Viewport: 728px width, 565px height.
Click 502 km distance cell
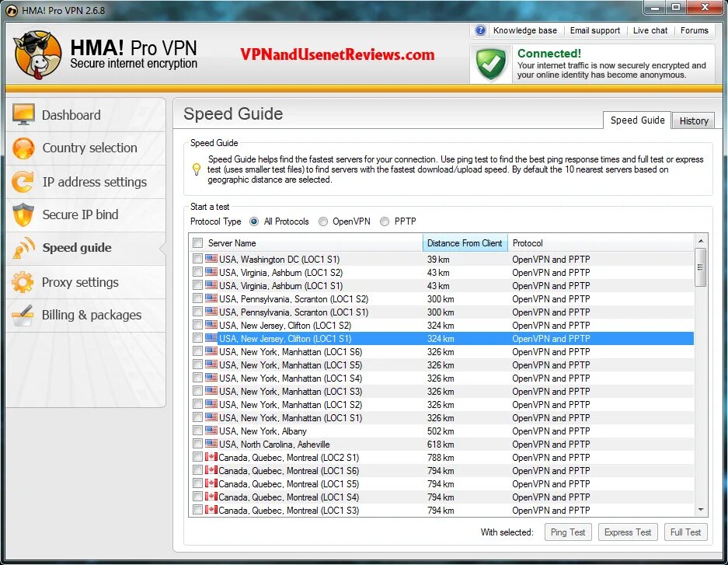click(441, 431)
